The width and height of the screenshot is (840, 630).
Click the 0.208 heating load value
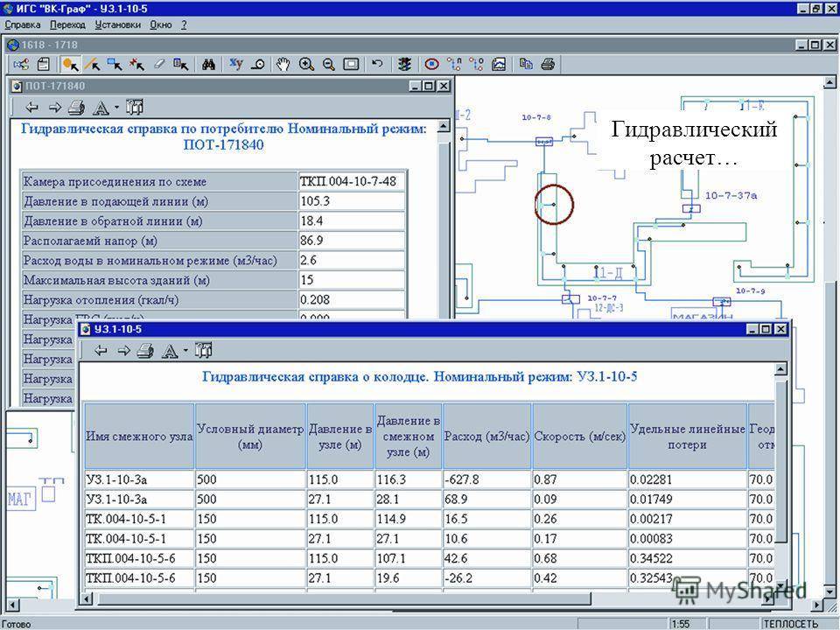(x=352, y=299)
